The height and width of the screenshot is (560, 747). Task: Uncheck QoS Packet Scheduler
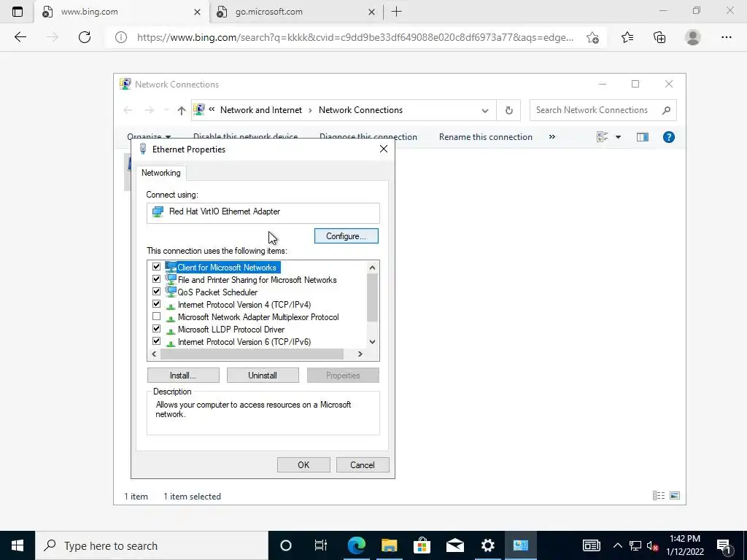pos(156,292)
